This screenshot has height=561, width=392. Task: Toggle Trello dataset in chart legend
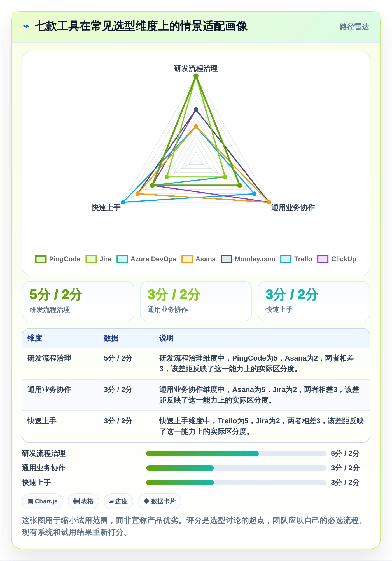(x=296, y=259)
